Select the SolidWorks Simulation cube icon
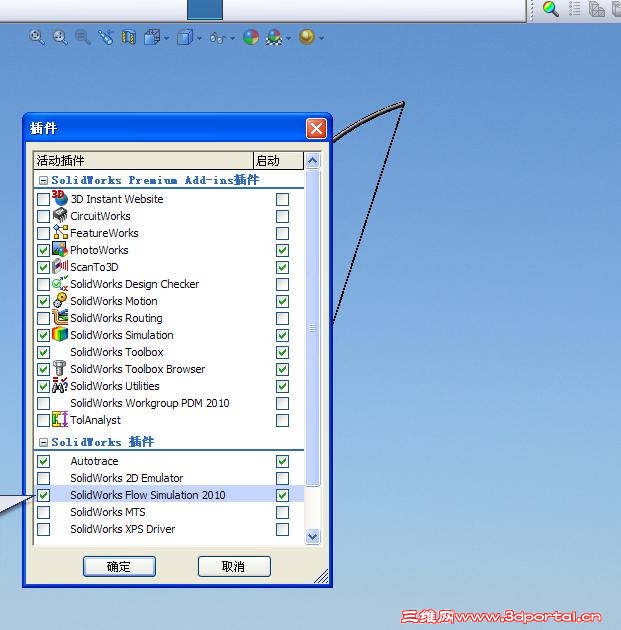 (60, 334)
